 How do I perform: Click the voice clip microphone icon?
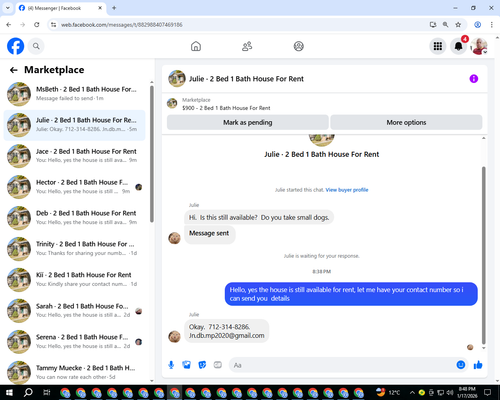pos(171,365)
